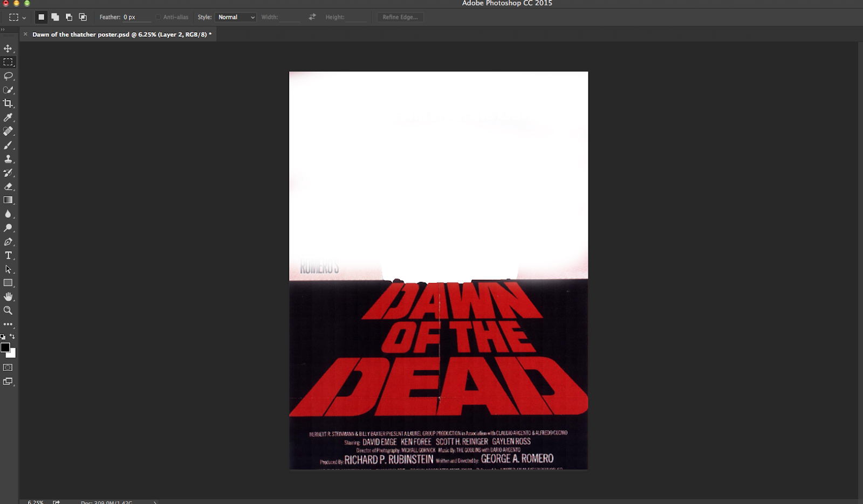The width and height of the screenshot is (863, 504).
Task: Expand the collapsed toolbox panel arrows
Action: tap(3, 30)
